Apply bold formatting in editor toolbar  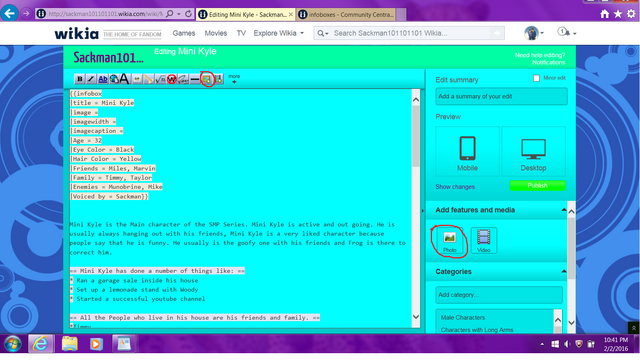point(80,79)
